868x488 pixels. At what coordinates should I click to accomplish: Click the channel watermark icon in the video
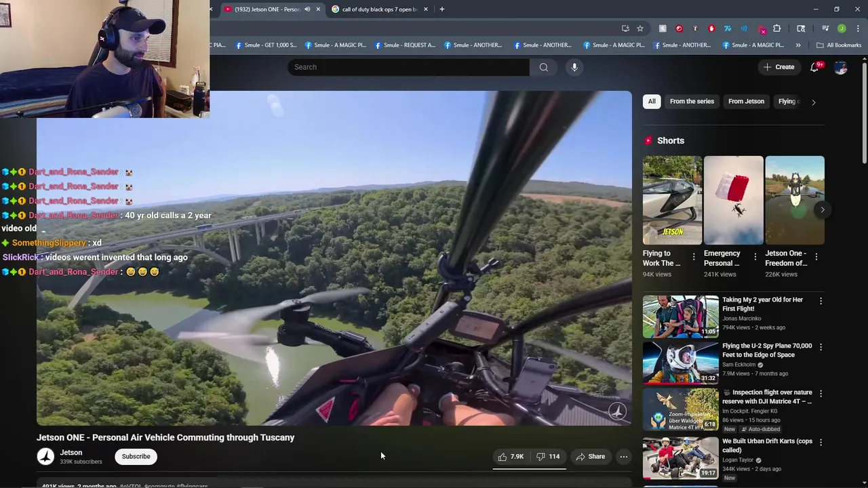[617, 411]
